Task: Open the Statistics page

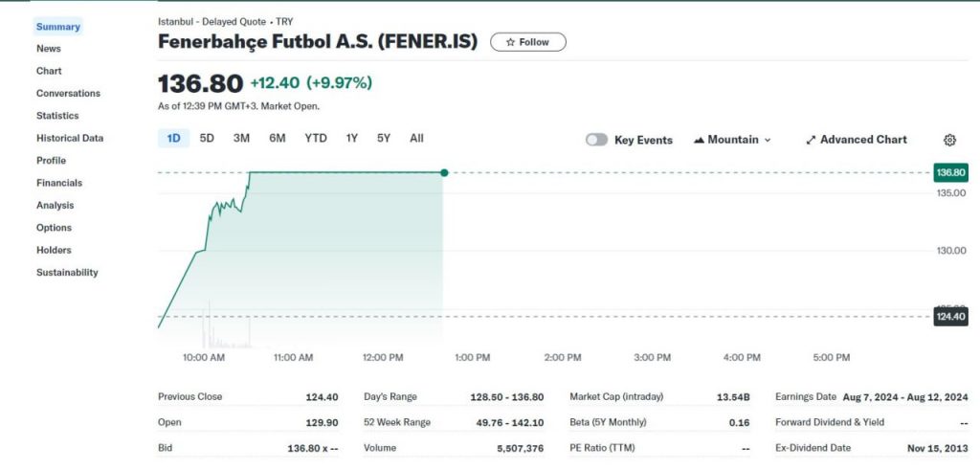Action: pyautogui.click(x=57, y=116)
